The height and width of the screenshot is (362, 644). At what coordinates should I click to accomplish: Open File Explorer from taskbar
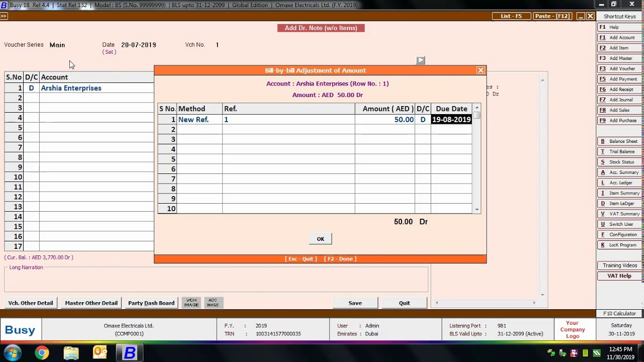point(71,353)
